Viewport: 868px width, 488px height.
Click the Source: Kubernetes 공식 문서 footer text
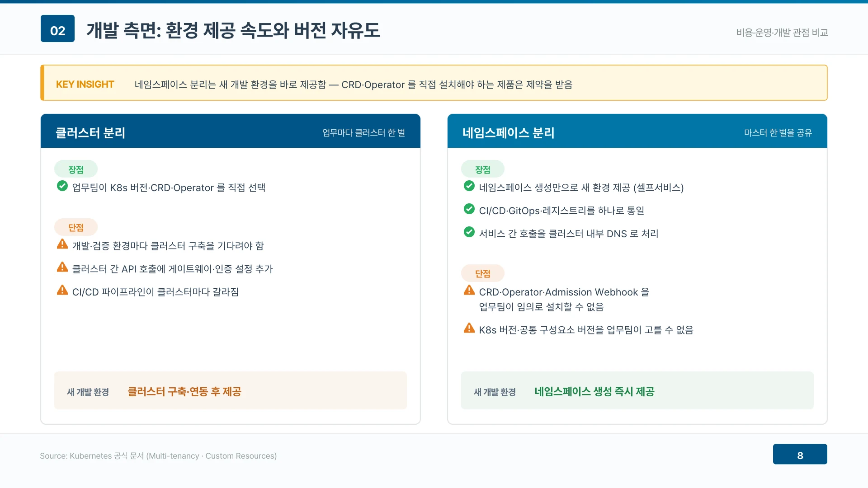[x=158, y=456]
